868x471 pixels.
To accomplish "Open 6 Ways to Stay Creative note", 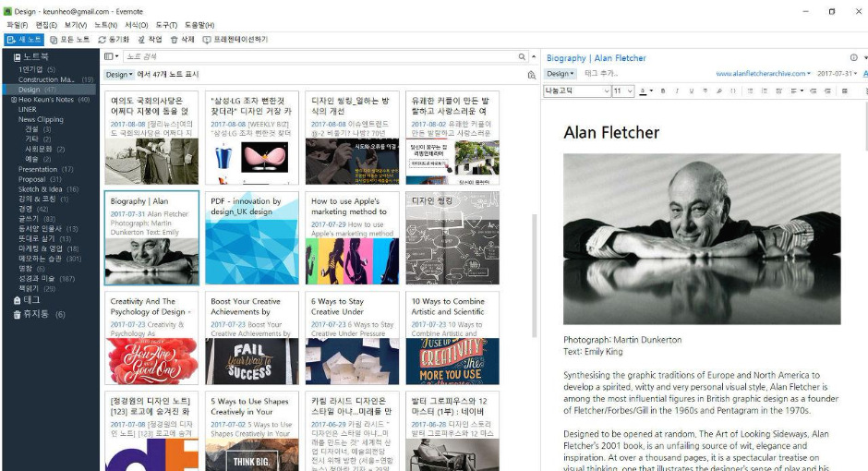I will (352, 338).
